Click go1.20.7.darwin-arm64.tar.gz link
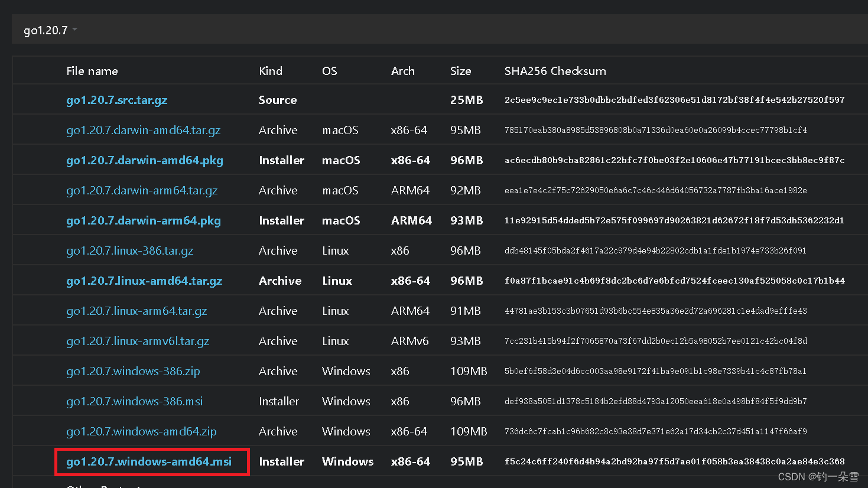 [142, 190]
